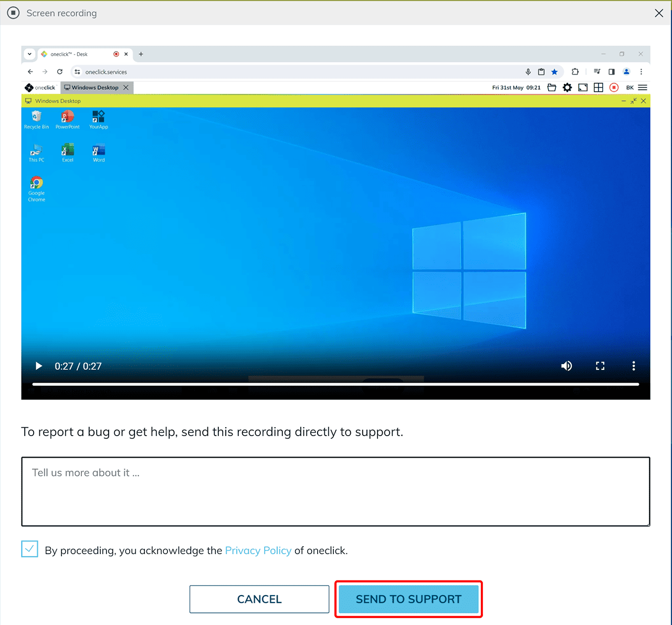Click the red record icon in oneclick toolbar
The width and height of the screenshot is (672, 625).
coord(614,88)
